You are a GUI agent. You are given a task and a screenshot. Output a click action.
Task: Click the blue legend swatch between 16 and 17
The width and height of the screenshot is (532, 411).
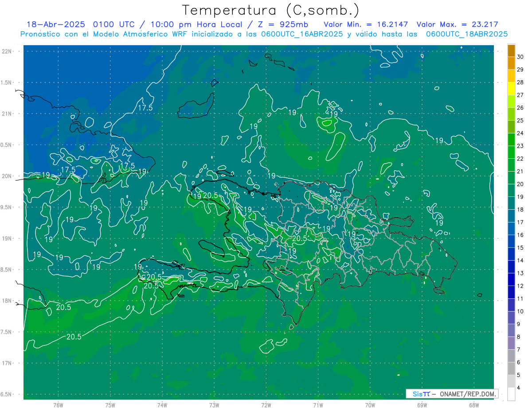(511, 229)
